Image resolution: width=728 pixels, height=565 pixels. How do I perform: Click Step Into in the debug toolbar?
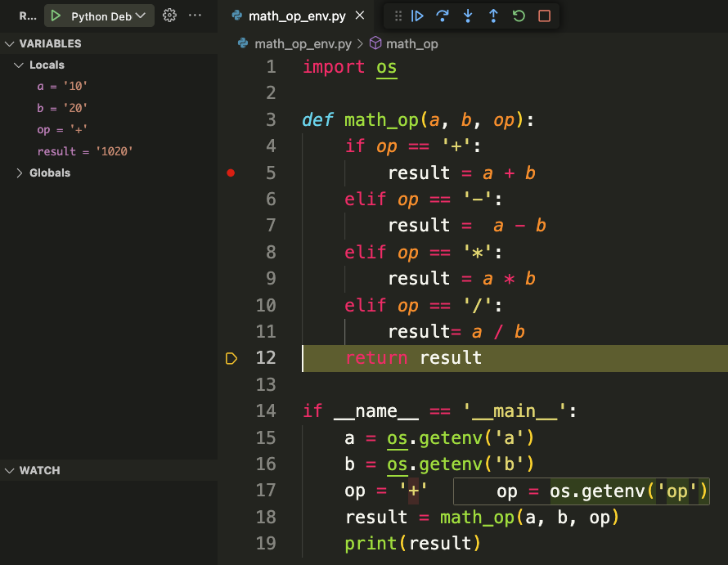(x=468, y=16)
